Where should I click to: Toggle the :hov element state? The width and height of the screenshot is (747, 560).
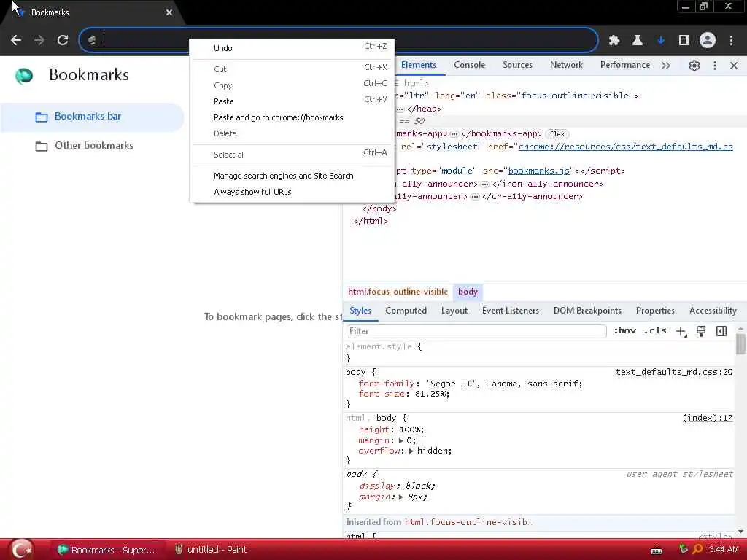click(624, 330)
